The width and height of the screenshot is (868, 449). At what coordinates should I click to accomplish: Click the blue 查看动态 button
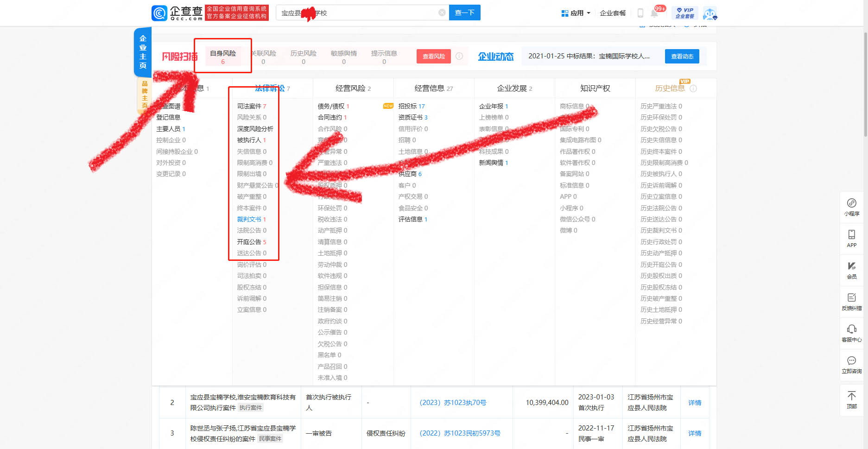[x=682, y=56]
